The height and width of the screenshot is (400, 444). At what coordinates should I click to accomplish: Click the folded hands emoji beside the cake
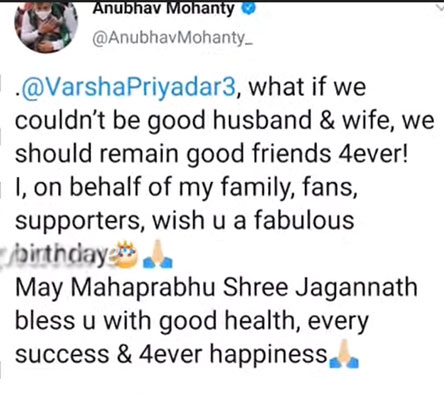(x=157, y=255)
